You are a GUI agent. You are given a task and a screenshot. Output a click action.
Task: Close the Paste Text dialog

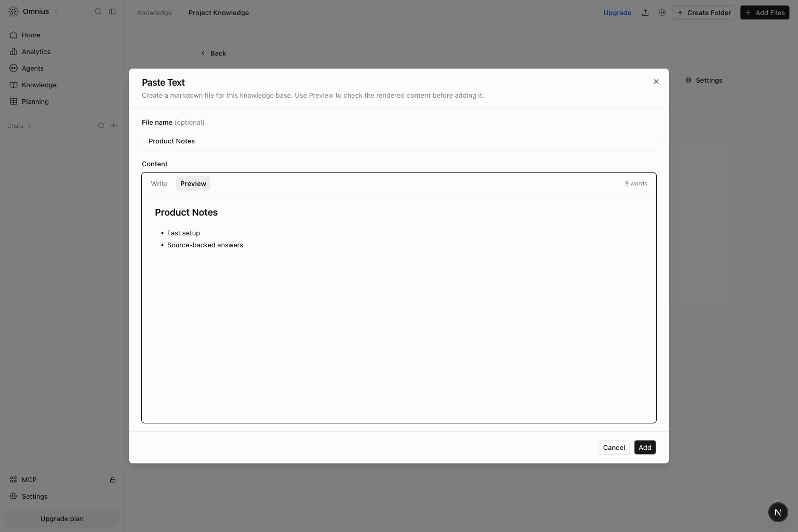point(656,82)
